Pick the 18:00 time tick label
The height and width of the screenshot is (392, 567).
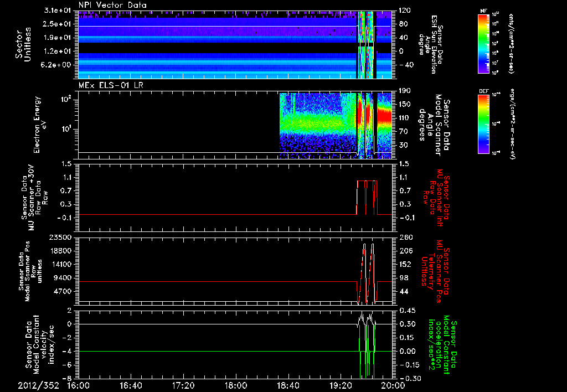[x=235, y=385]
